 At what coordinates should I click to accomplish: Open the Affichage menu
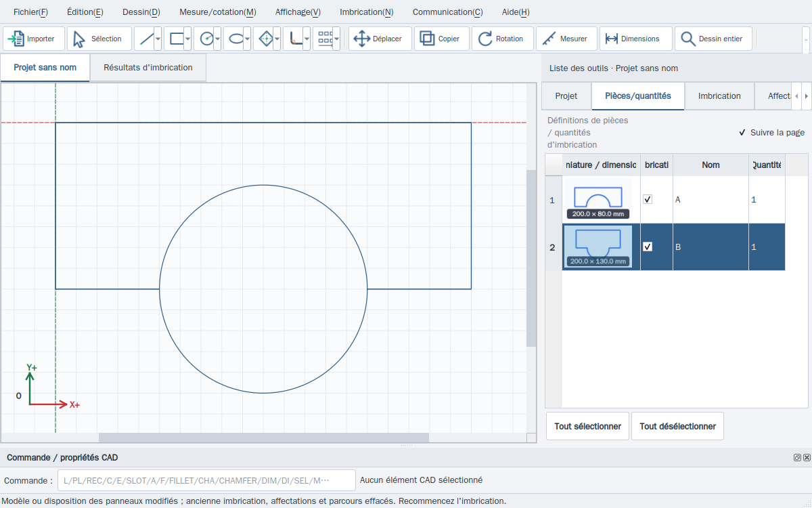point(298,12)
